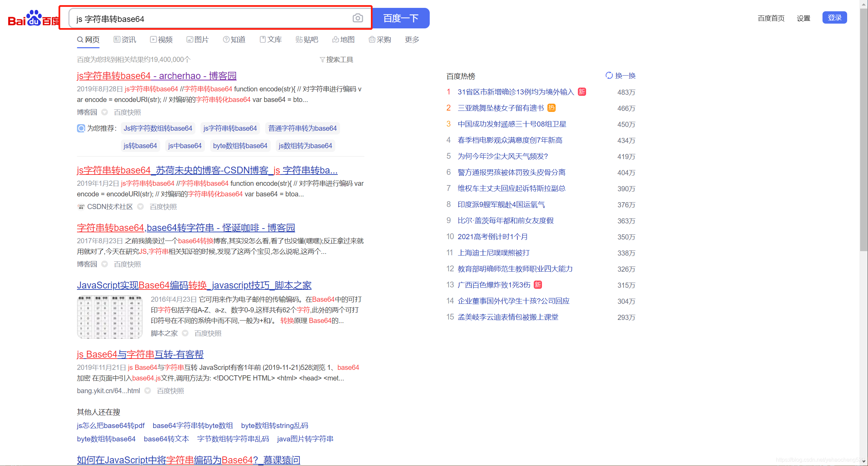Click shield icon by 博客园 under 怪诞咖啡 result
868x466 pixels.
[x=105, y=264]
